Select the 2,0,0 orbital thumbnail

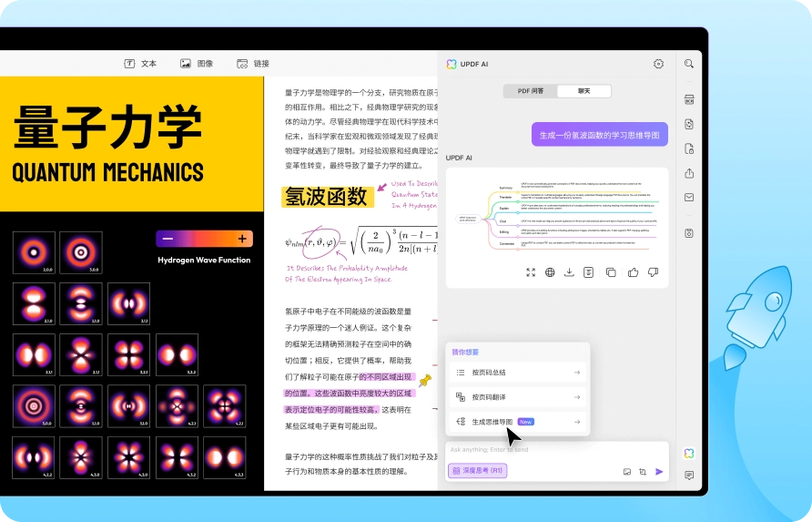[x=34, y=252]
